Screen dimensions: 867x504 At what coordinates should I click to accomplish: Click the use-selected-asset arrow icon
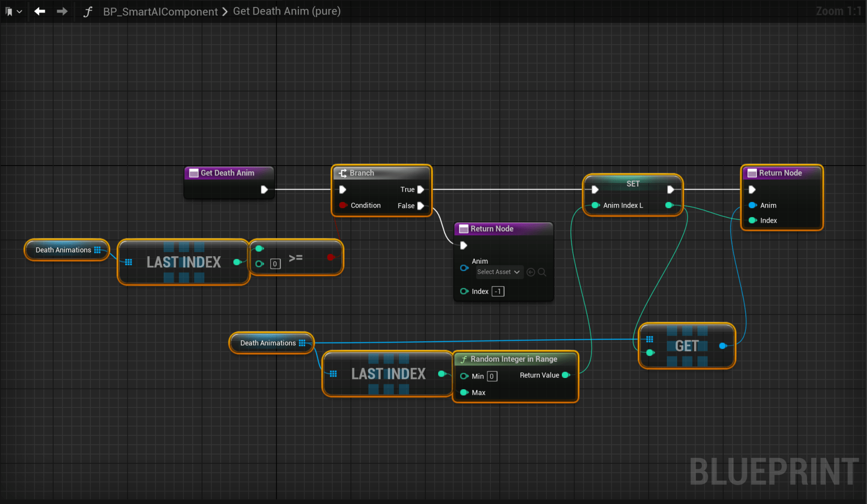pyautogui.click(x=531, y=272)
